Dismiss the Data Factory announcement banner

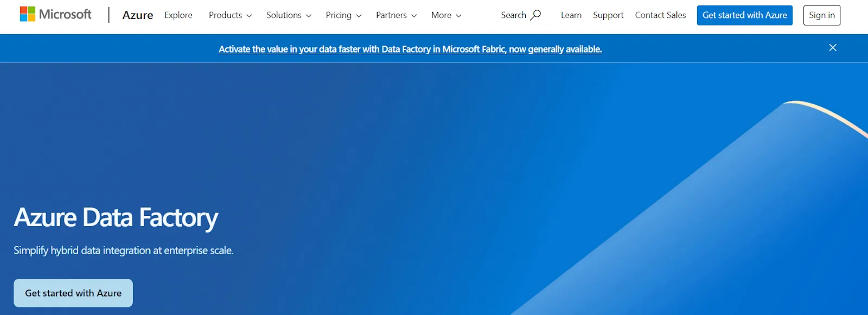tap(833, 48)
